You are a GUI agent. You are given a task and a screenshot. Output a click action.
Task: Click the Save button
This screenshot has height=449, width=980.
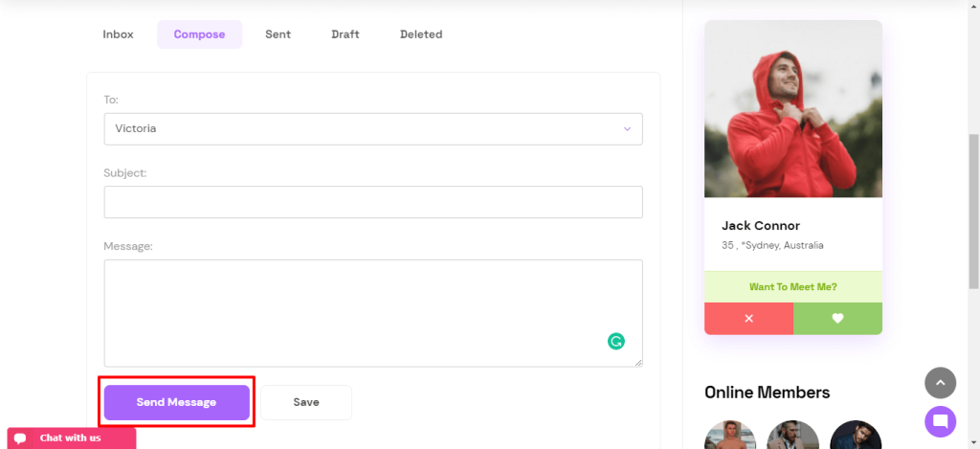pos(306,402)
